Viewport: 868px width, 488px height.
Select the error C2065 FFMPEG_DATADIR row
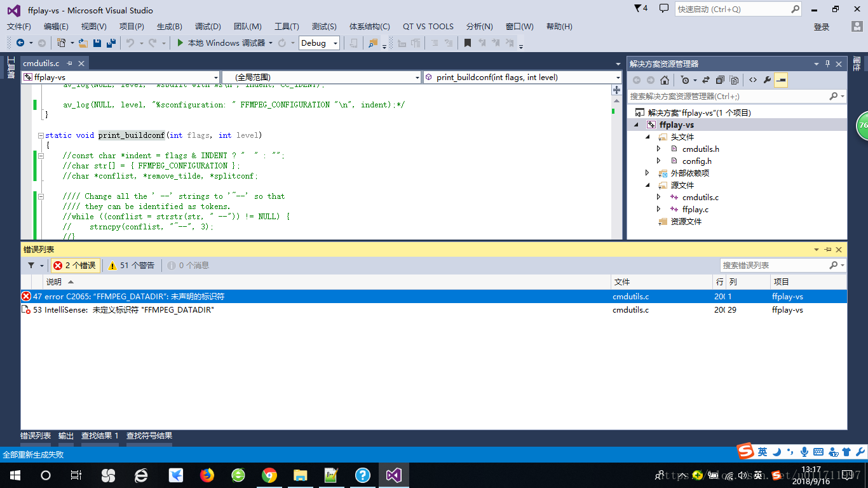[x=433, y=296]
